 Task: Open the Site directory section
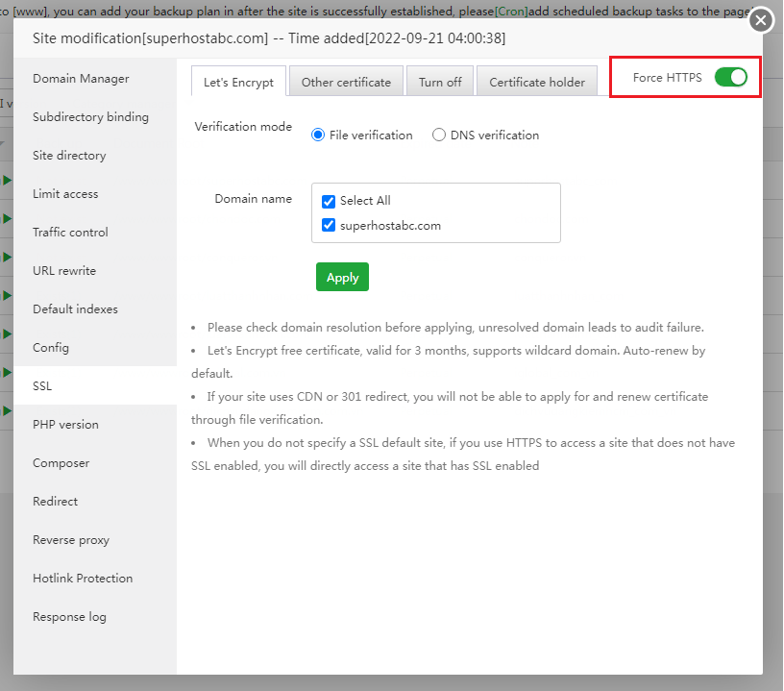[69, 156]
